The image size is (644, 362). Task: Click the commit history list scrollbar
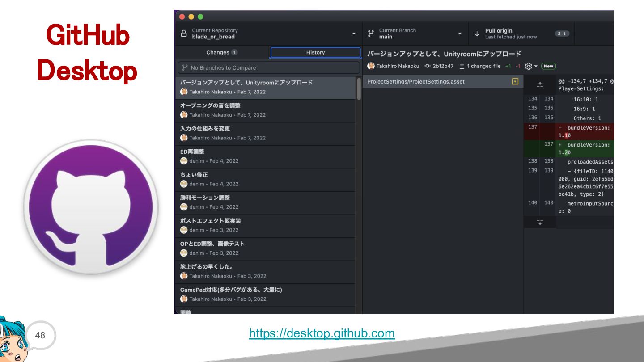click(359, 88)
